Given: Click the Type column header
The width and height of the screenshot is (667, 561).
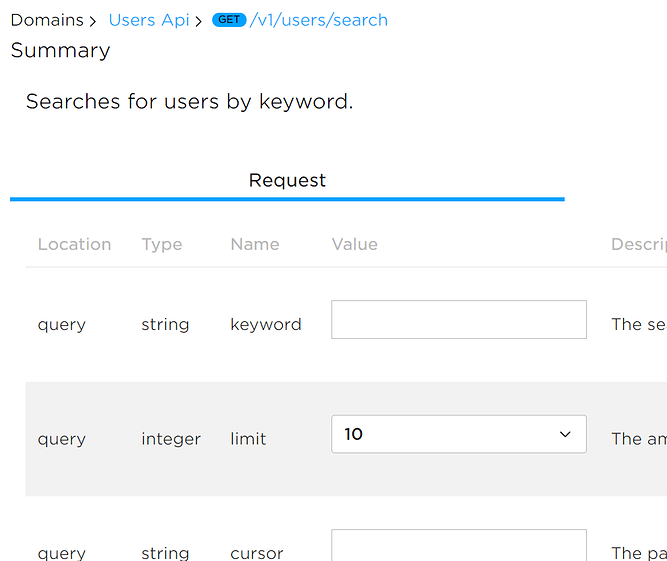Looking at the screenshot, I should pyautogui.click(x=162, y=245).
